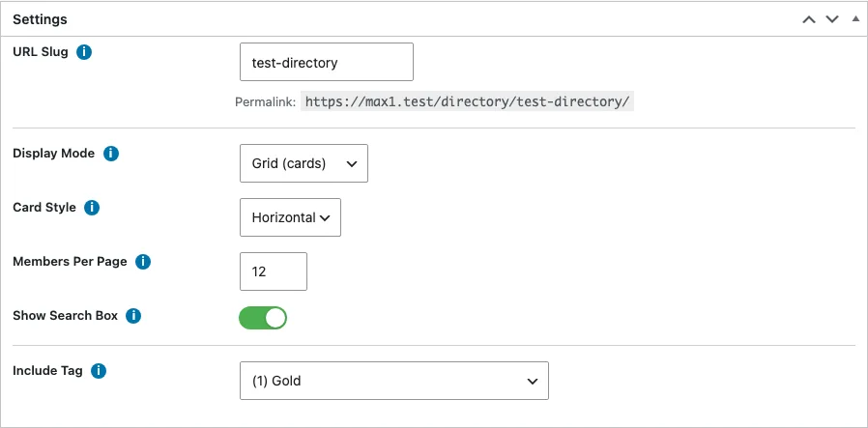This screenshot has height=428, width=868.
Task: Move Settings panel down with arrow
Action: (832, 19)
